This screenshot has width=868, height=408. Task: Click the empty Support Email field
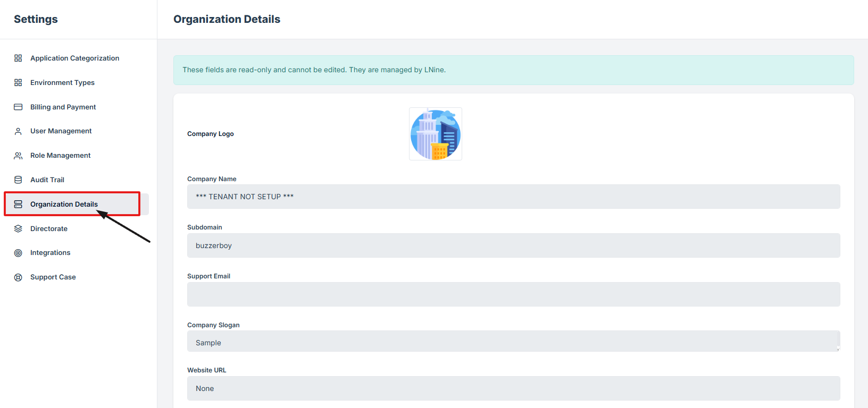point(513,294)
